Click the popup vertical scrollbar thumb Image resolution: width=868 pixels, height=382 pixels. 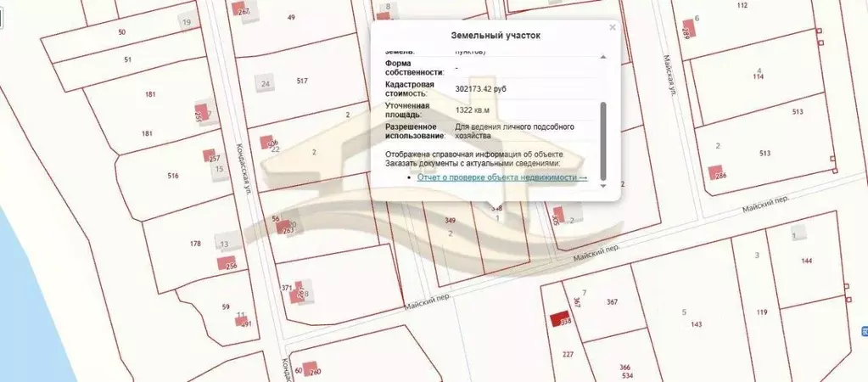click(602, 141)
